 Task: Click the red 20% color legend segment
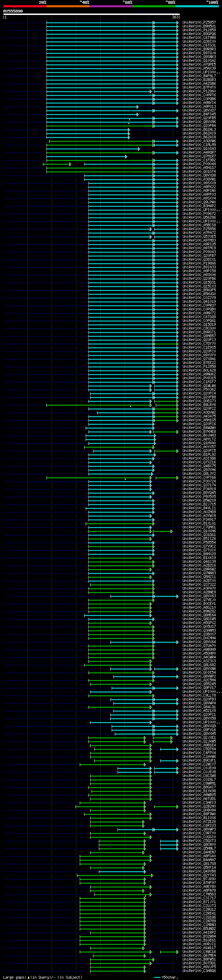(x=25, y=6)
